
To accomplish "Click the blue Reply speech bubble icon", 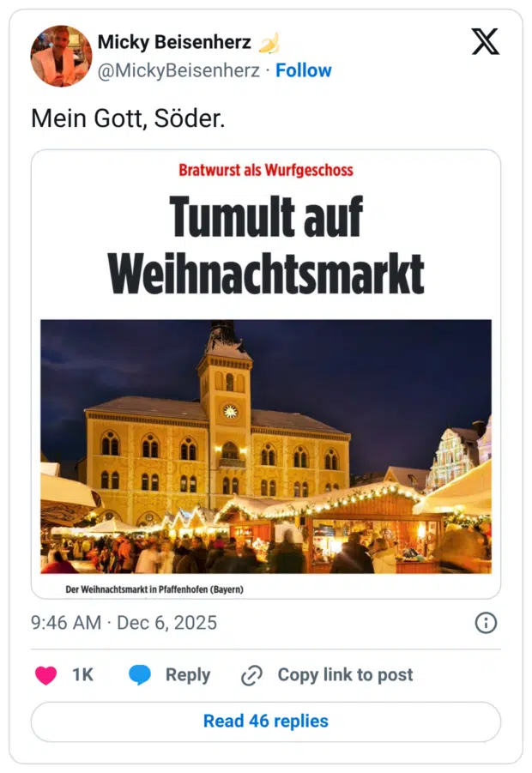I will pos(141,675).
